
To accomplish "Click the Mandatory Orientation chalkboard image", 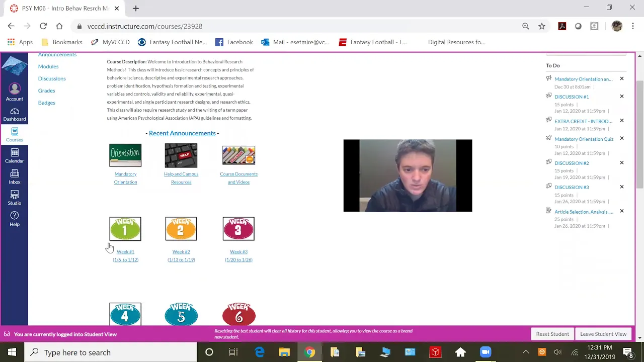I will [125, 155].
